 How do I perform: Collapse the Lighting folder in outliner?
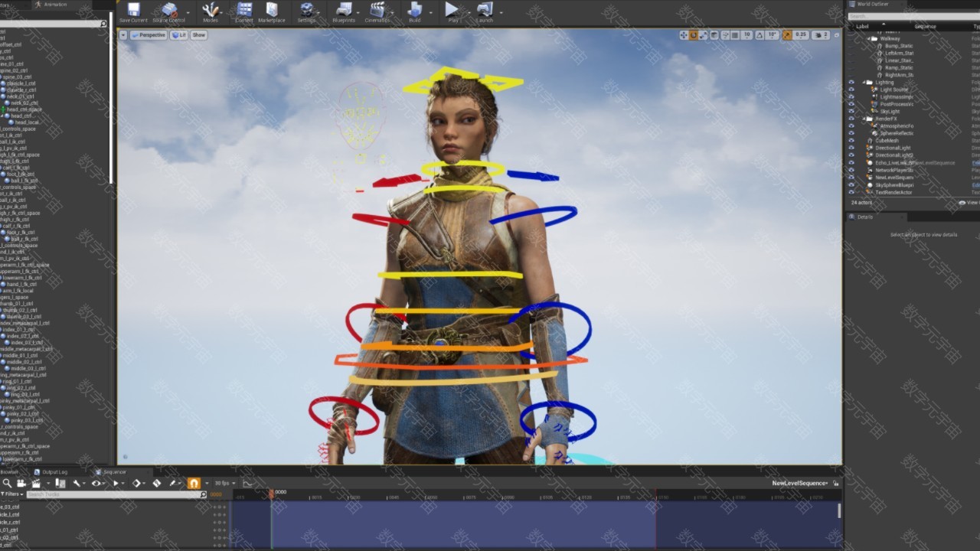click(863, 82)
